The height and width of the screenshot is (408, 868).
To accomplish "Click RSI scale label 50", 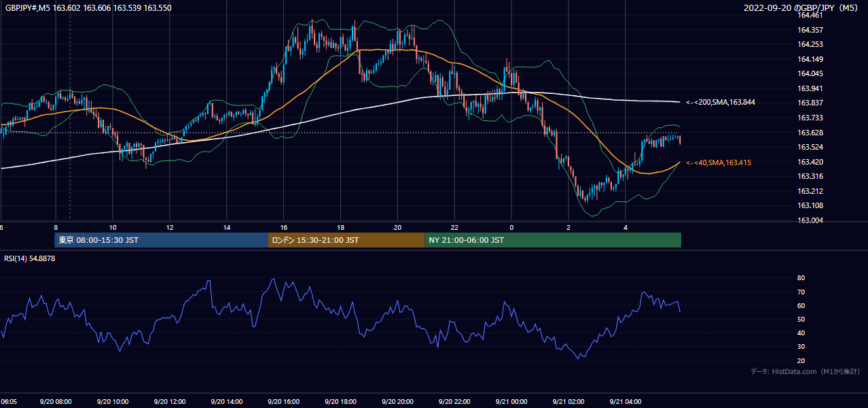I will click(x=801, y=319).
